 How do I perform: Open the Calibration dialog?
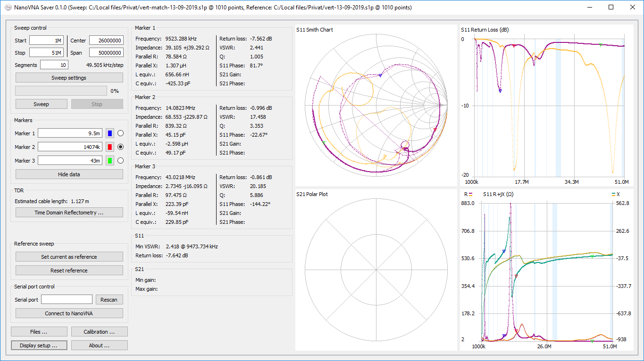99,332
